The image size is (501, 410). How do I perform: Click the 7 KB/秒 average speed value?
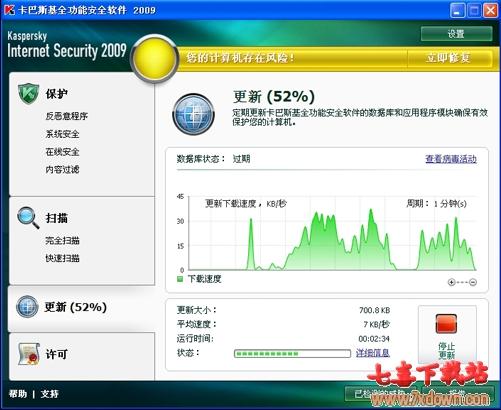pyautogui.click(x=376, y=324)
